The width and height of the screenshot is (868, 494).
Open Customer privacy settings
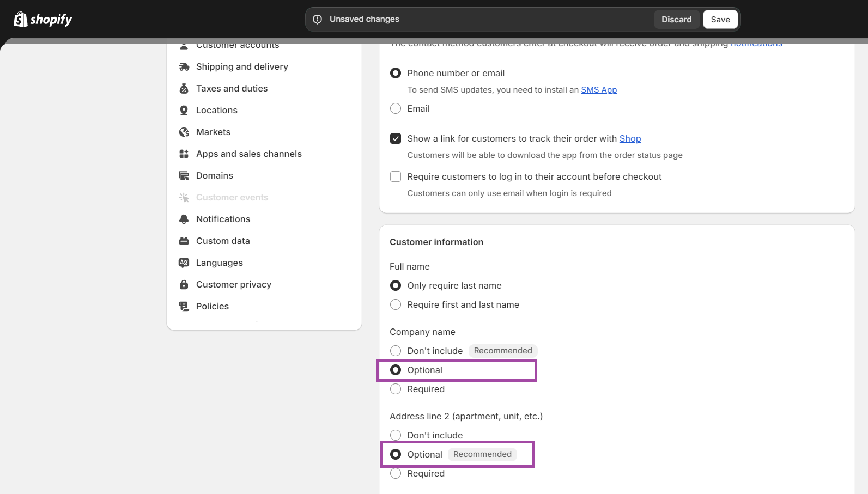pyautogui.click(x=234, y=285)
